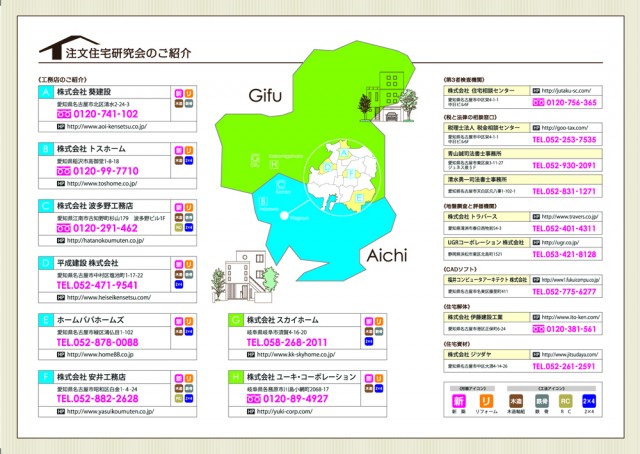Click the 株式会社 トラバース company name
Screen dimensions: 640x454
471,216
